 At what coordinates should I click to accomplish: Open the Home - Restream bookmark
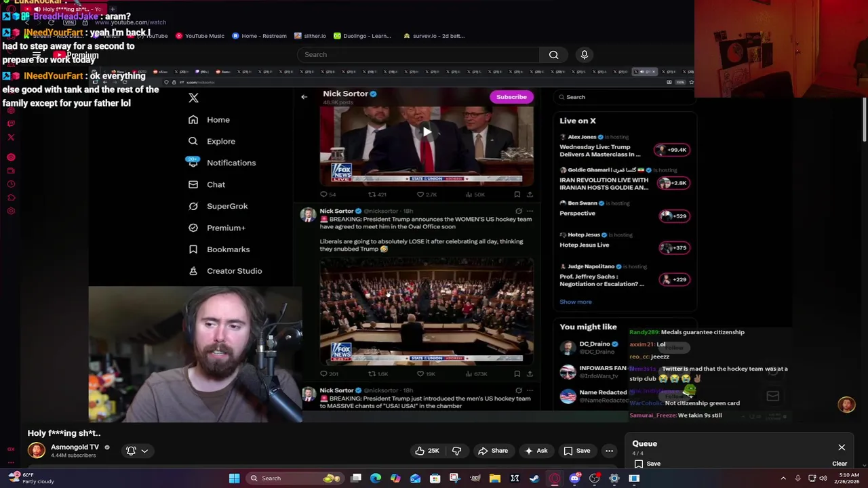tap(259, 36)
